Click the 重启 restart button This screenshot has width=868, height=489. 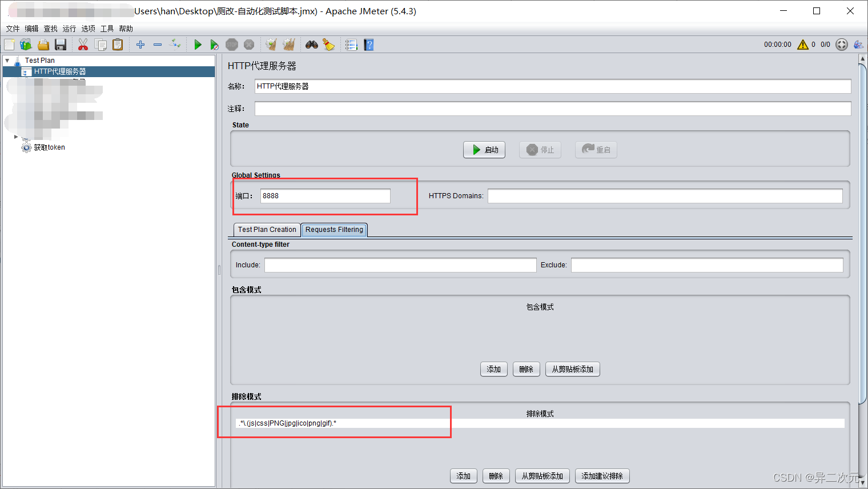[596, 150]
